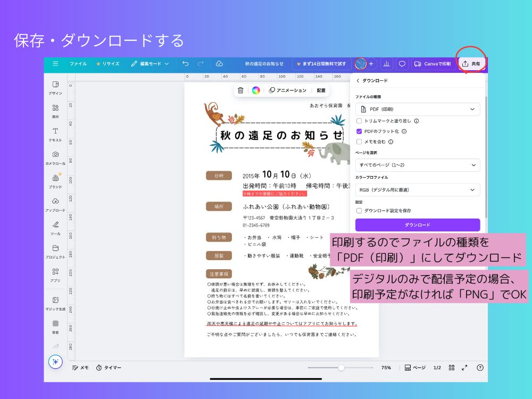This screenshot has height=399, width=532.
Task: Open the カラープロファイル RGB dropdown
Action: (417, 190)
